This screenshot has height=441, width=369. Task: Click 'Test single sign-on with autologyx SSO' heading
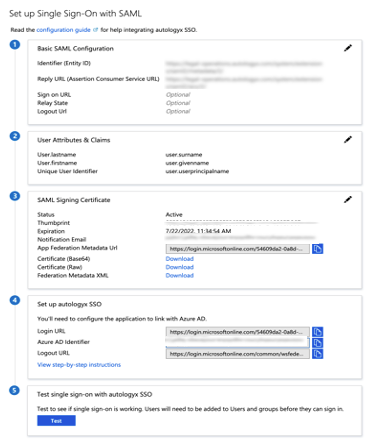[x=94, y=394]
